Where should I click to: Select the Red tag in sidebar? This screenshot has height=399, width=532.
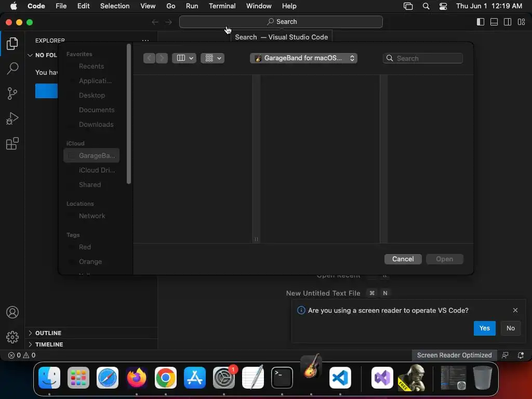91,247
